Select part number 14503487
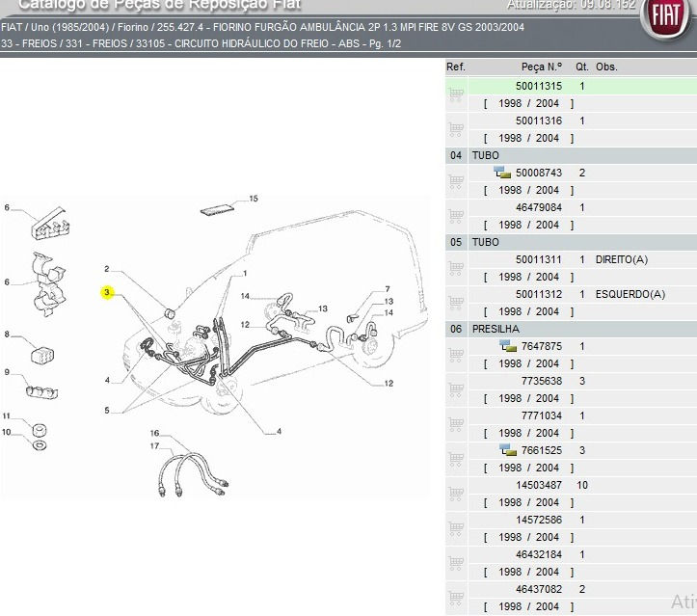 (x=539, y=485)
